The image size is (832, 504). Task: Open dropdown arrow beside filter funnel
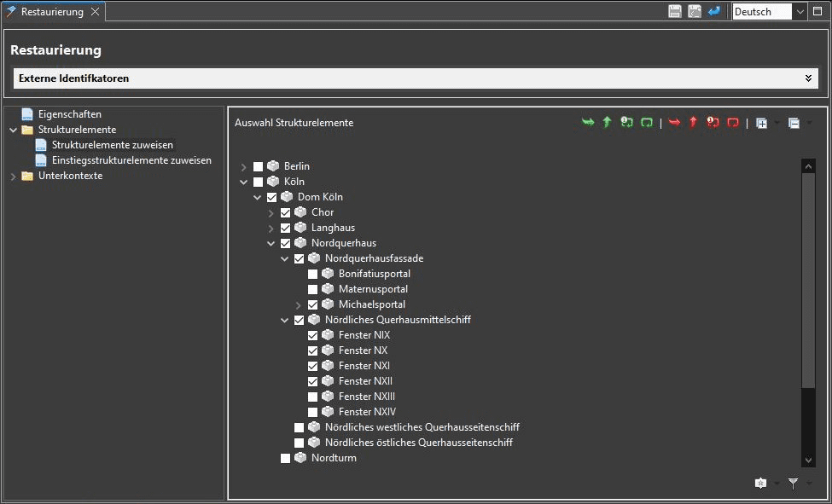(809, 484)
